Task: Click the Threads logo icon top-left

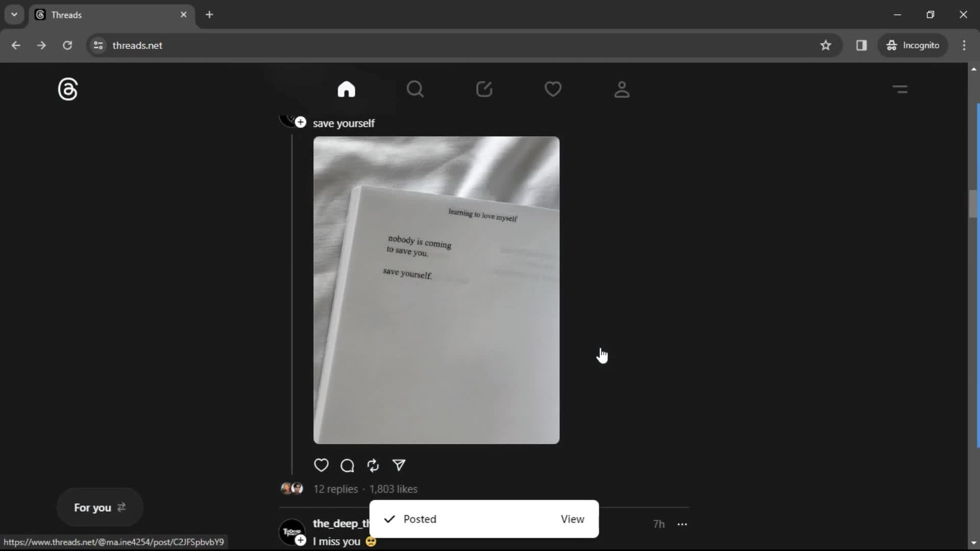Action: click(x=67, y=89)
